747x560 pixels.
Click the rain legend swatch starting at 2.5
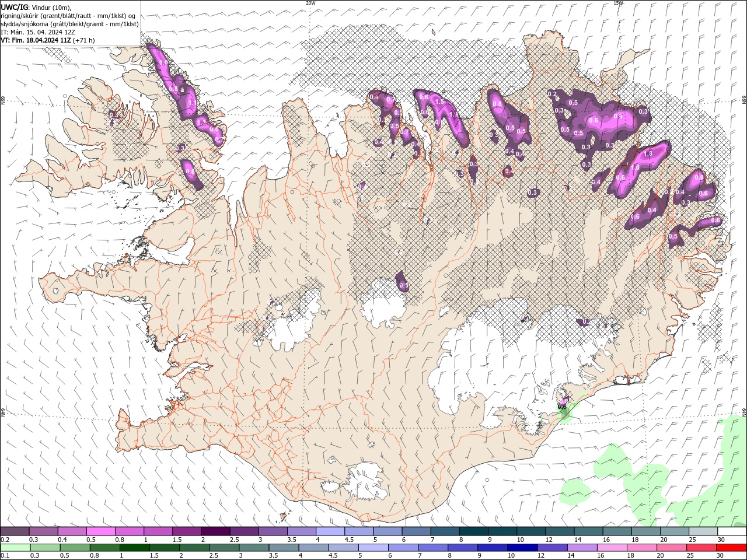coord(224,548)
